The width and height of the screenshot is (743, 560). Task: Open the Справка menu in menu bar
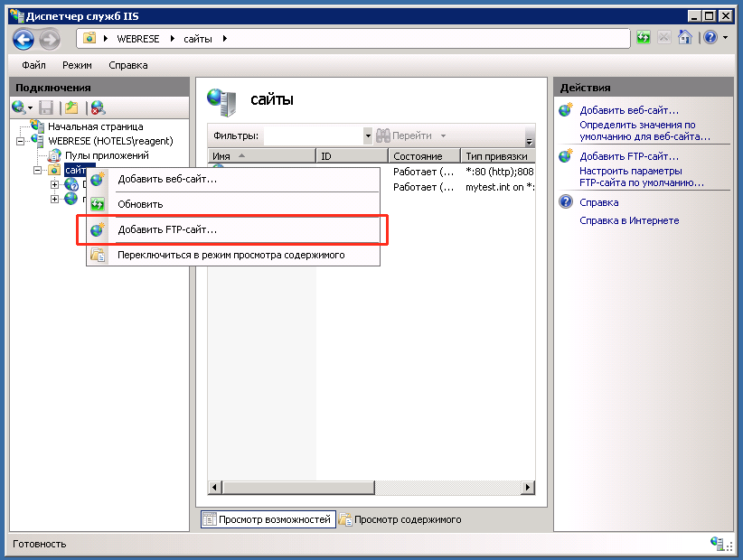point(128,65)
